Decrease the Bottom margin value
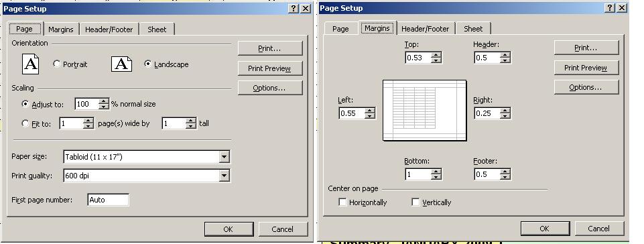This screenshot has width=644, height=244. 436,177
